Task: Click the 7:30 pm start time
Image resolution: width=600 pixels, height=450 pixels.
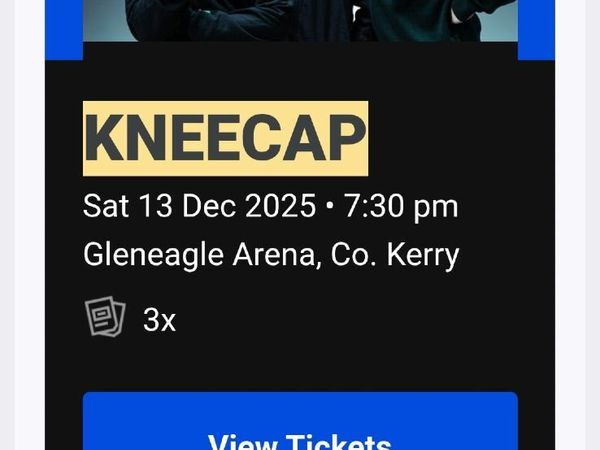Action: [401, 207]
